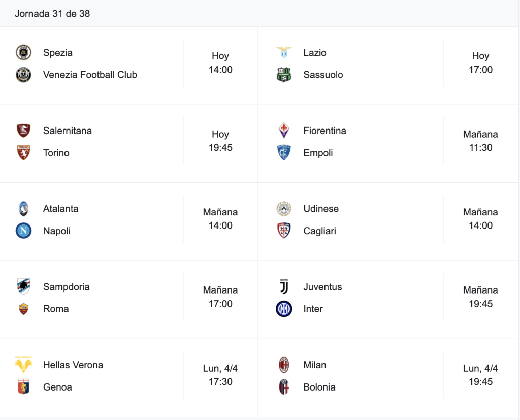Image resolution: width=520 pixels, height=420 pixels.
Task: Click the Sassuolo green crest
Action: (284, 75)
